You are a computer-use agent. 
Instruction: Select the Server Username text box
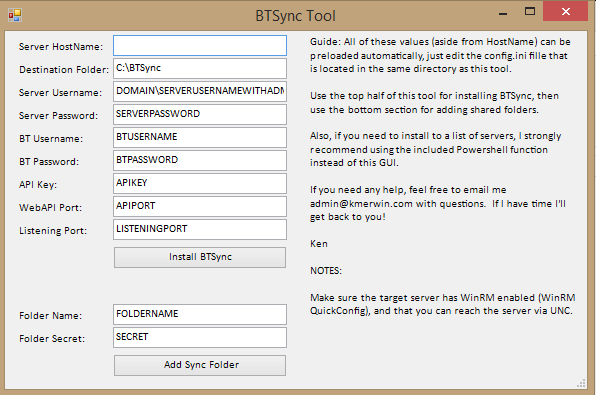click(200, 91)
